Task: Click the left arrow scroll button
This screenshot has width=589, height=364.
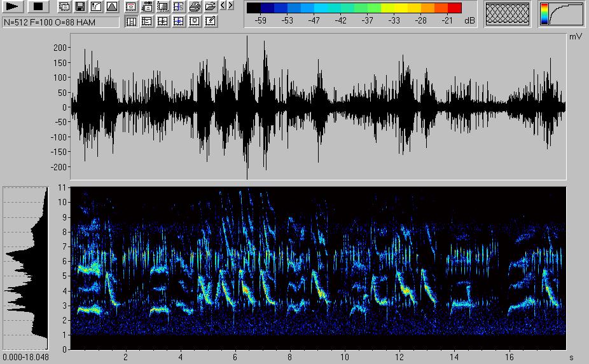Action: coord(223,6)
